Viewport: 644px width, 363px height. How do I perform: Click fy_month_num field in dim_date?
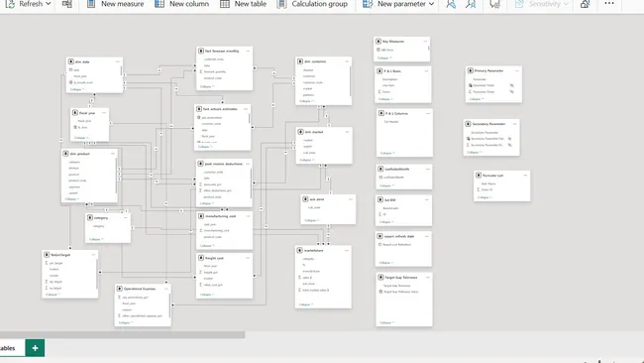pyautogui.click(x=83, y=82)
